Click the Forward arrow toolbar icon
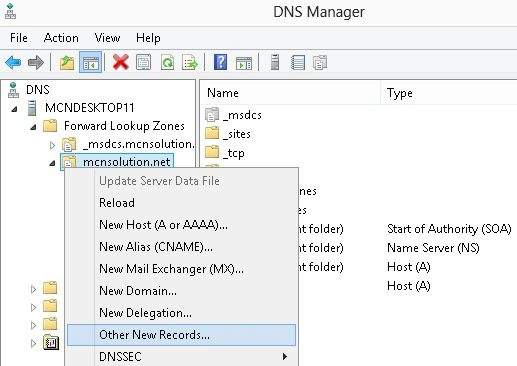 pyautogui.click(x=36, y=62)
